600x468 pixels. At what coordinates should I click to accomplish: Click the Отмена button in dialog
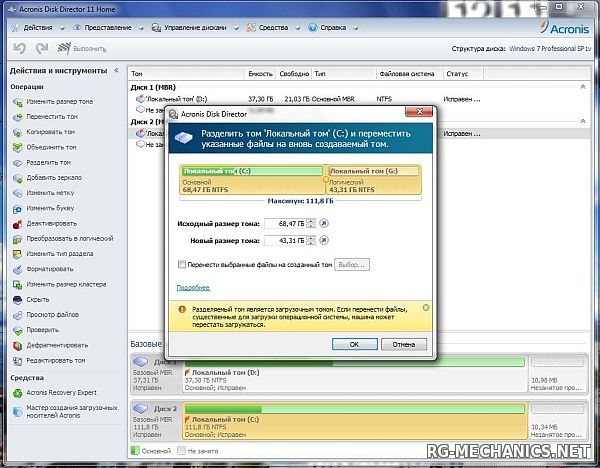tap(404, 344)
